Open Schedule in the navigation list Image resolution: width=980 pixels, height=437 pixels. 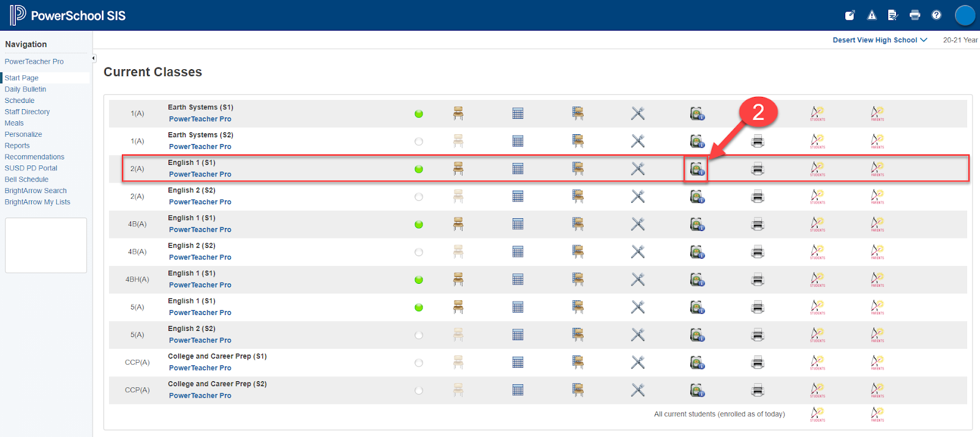[x=20, y=101]
